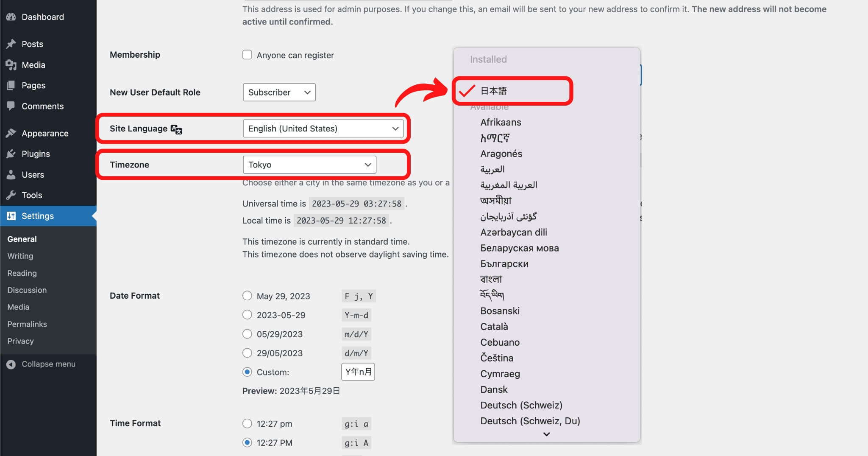Open the Permalinks settings section
The image size is (868, 456).
click(27, 324)
